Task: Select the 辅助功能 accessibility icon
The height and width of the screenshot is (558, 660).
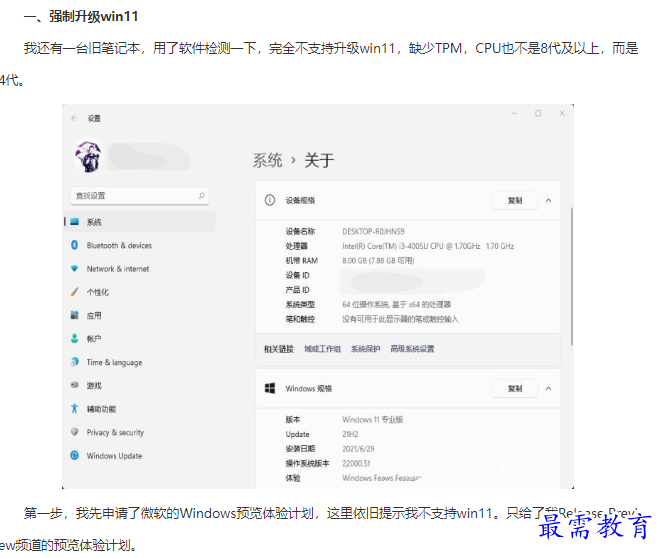Action: (x=75, y=408)
